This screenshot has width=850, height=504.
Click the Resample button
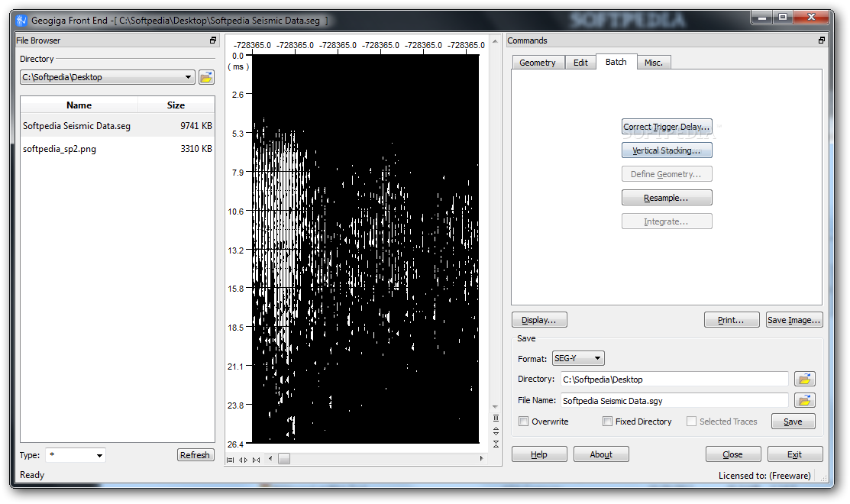point(667,198)
